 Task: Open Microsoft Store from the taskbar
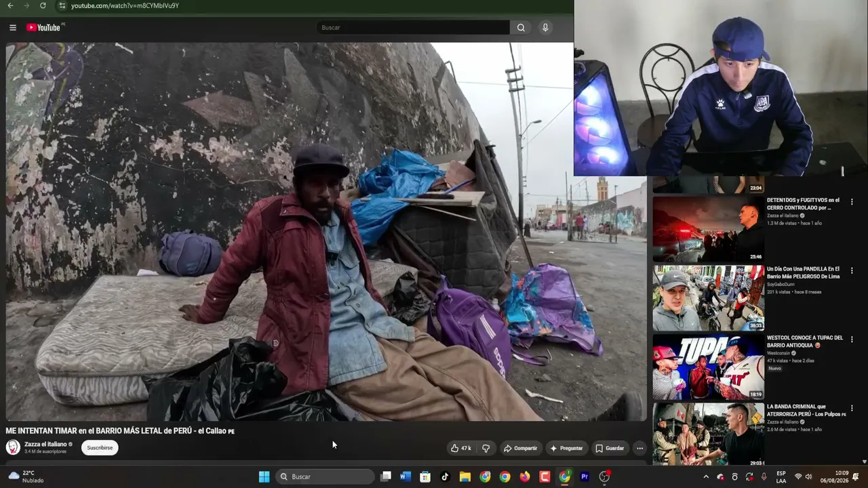425,476
